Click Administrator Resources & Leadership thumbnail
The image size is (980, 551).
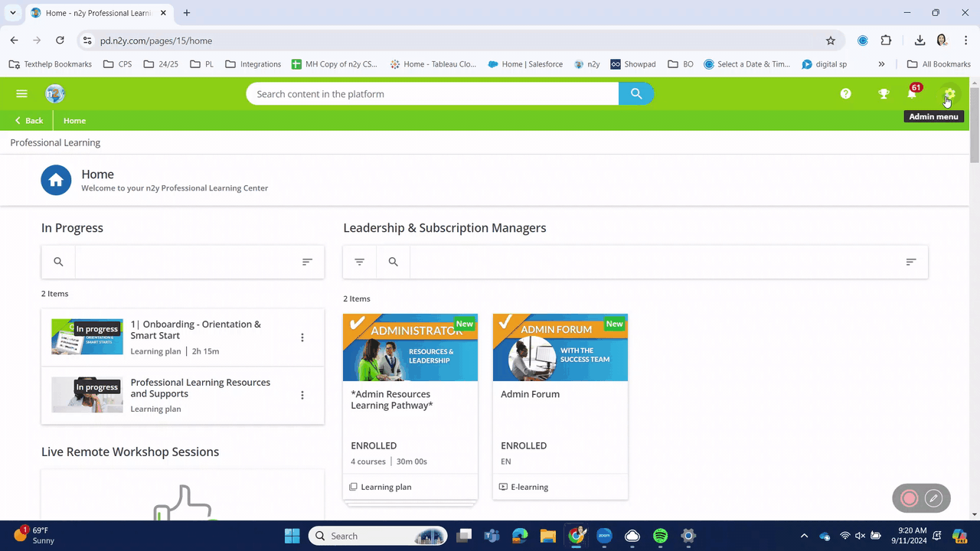[410, 347]
